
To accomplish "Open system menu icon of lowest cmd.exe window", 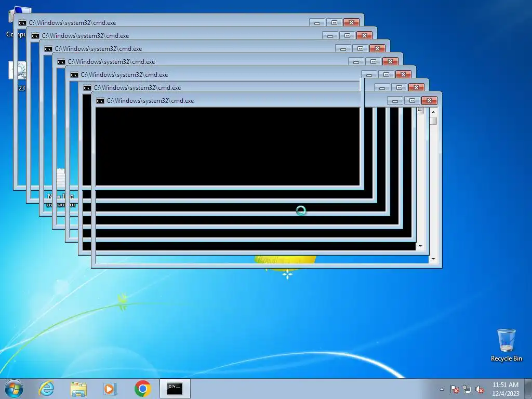I will click(x=100, y=101).
